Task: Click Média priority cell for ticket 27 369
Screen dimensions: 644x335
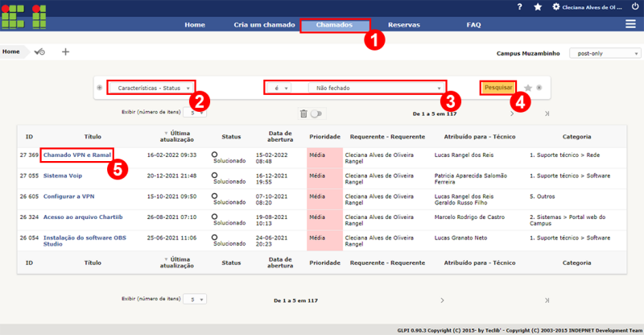Action: (325, 158)
